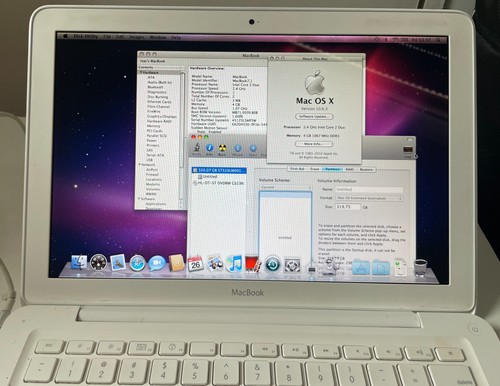Select Graphics/Displays in System Profiler
Image resolution: width=500 pixels, height=386 pixels.
[162, 116]
